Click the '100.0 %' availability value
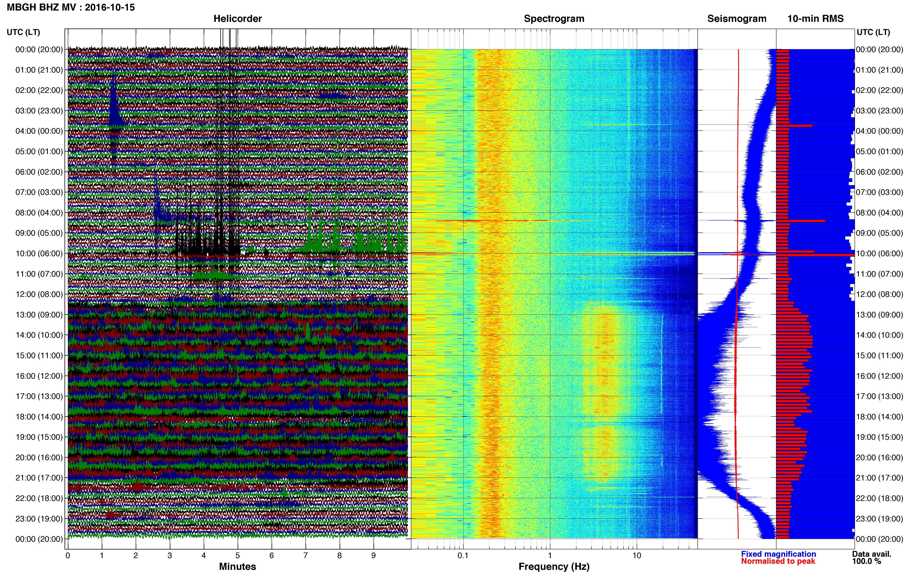This screenshot has height=578, width=924. coord(867,561)
